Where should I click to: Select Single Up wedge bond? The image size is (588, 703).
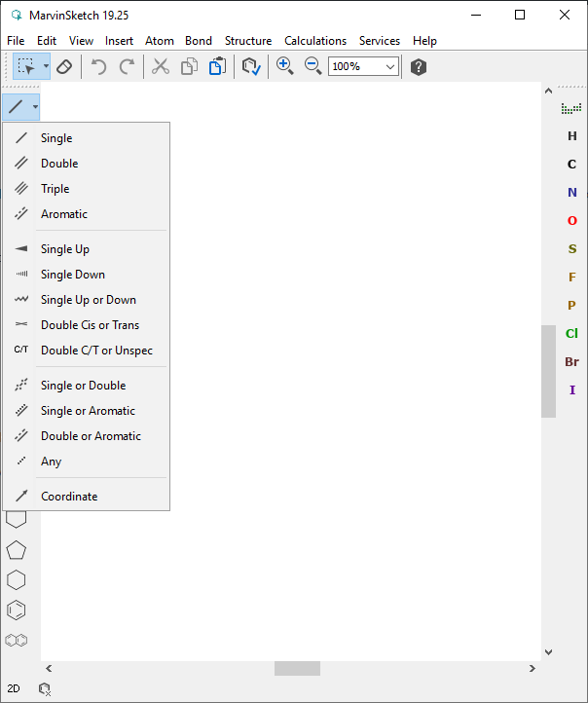coord(64,249)
